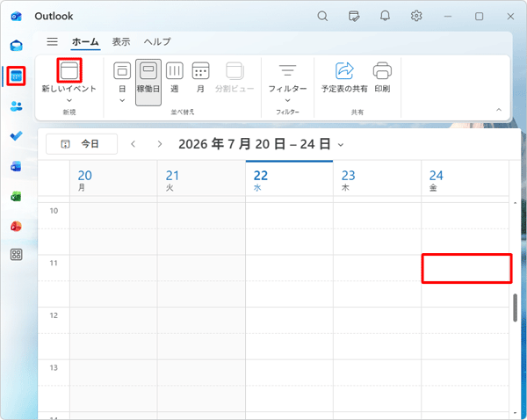Open the ヘルプ tab
Image resolution: width=527 pixels, height=420 pixels.
(157, 41)
